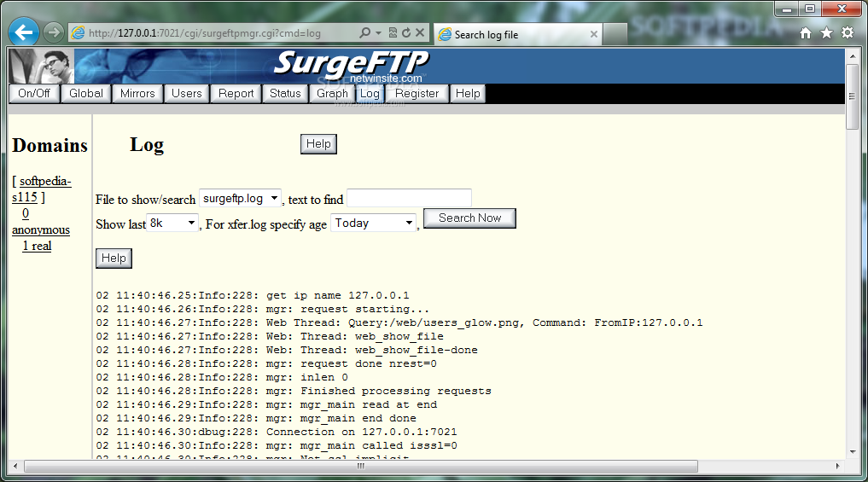Viewport: 868px width, 482px height.
Task: Click horizontal scrollbar right arrow
Action: [x=837, y=466]
